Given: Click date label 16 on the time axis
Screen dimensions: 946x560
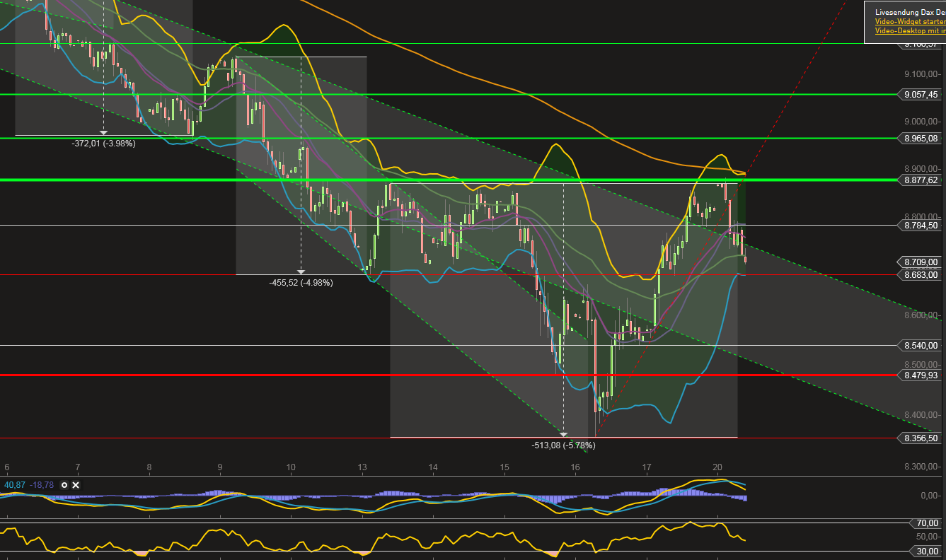Looking at the screenshot, I should pos(575,467).
